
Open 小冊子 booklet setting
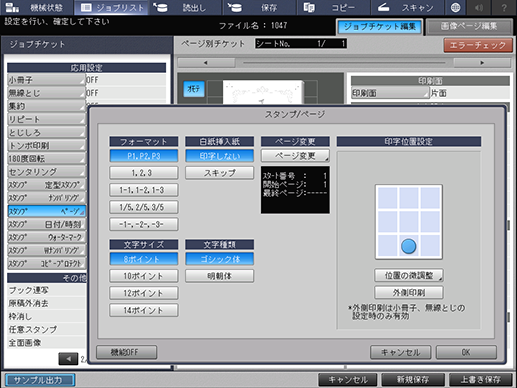click(x=46, y=80)
